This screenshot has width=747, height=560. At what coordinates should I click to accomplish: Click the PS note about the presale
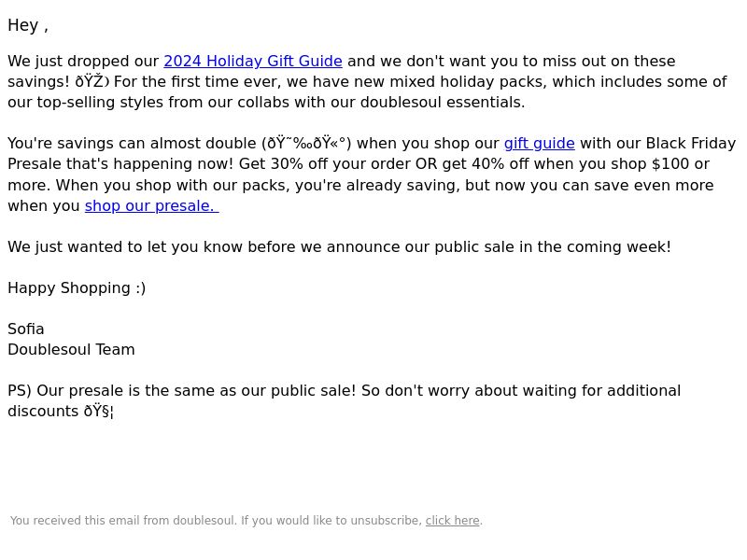(344, 401)
